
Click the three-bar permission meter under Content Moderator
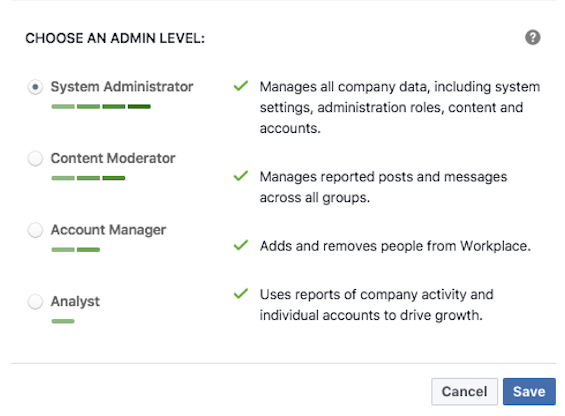[x=88, y=178]
